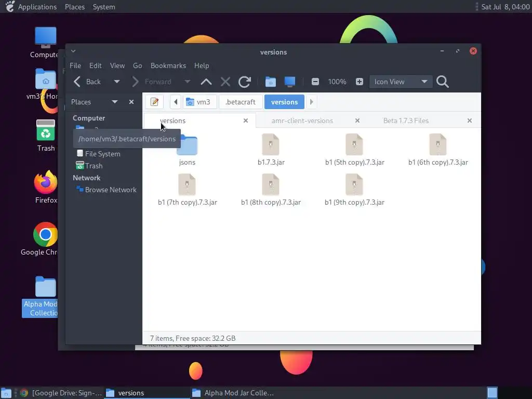
Task: Open the Places sidebar dropdown
Action: pyautogui.click(x=115, y=102)
